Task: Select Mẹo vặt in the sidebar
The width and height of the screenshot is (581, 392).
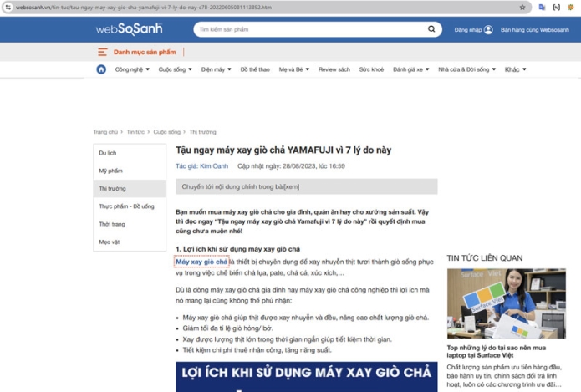Action: click(x=130, y=242)
